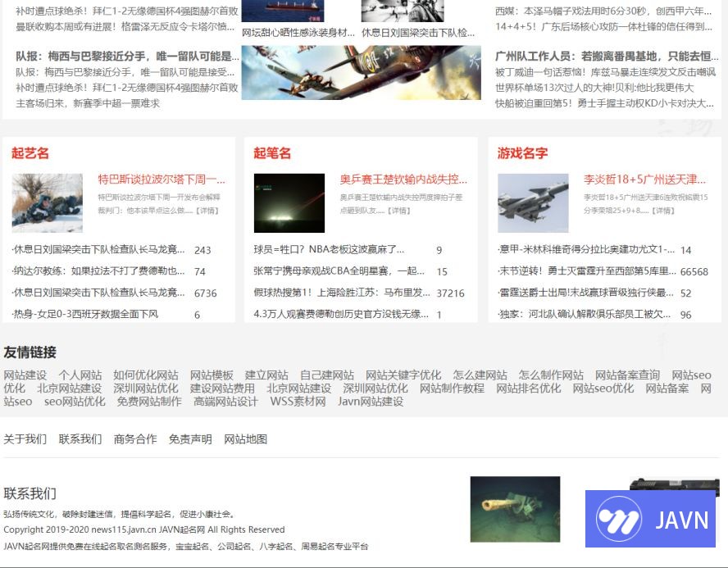Screen dimensions: 728x568
Task: Open the 起笔名 section heading
Action: click(272, 153)
